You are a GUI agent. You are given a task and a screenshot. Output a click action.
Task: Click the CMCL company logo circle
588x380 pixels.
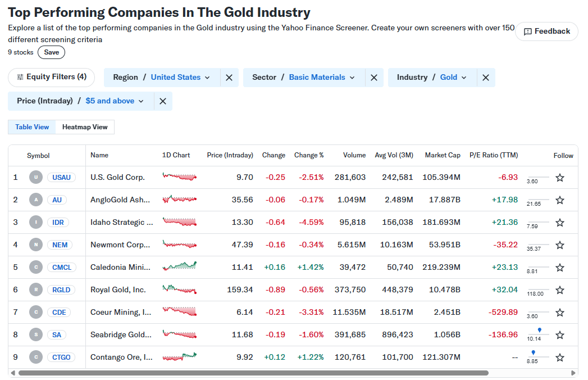pos(36,268)
